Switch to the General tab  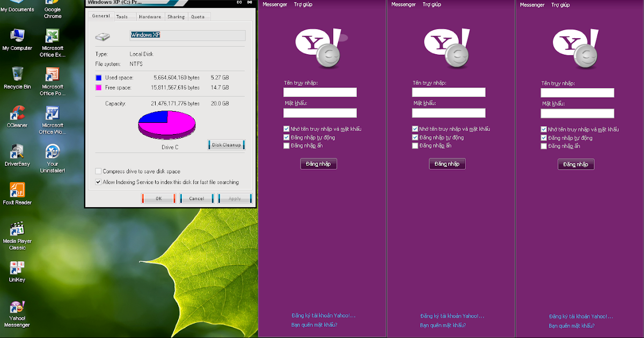(x=101, y=16)
